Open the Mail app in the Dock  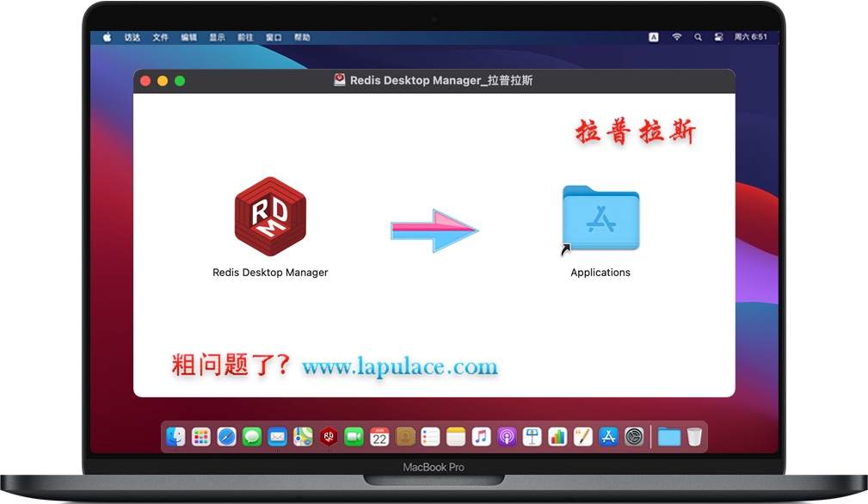[x=277, y=436]
